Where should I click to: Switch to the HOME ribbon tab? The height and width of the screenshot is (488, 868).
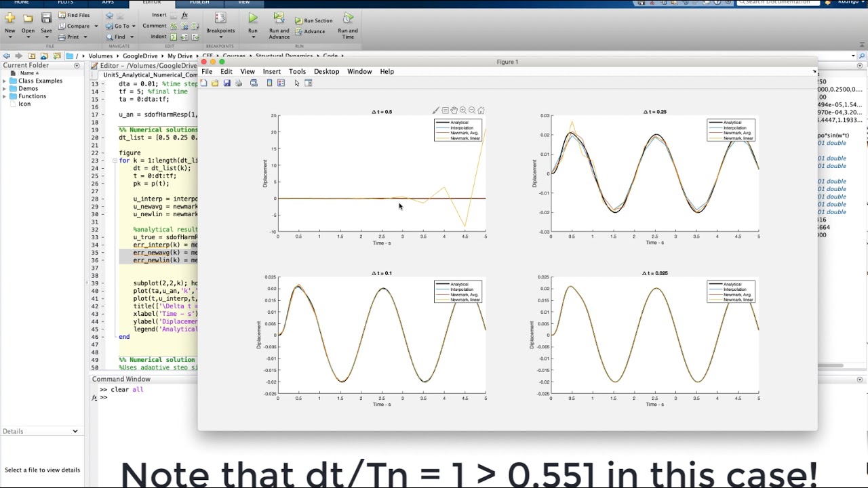coord(22,2)
